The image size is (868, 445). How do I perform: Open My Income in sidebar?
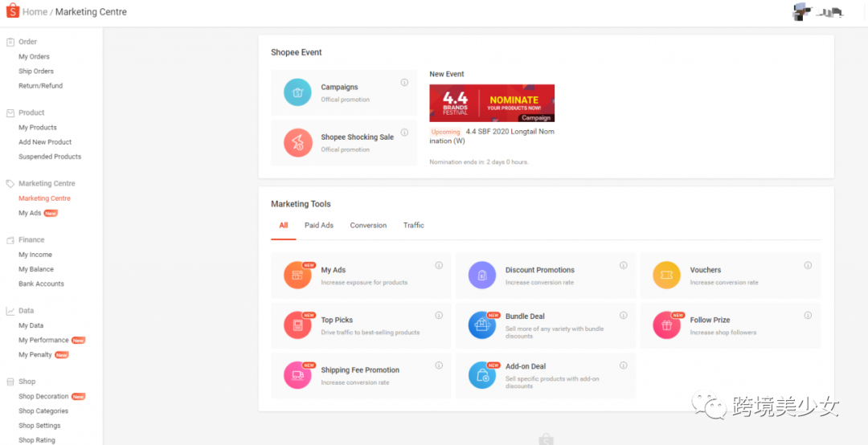[35, 255]
